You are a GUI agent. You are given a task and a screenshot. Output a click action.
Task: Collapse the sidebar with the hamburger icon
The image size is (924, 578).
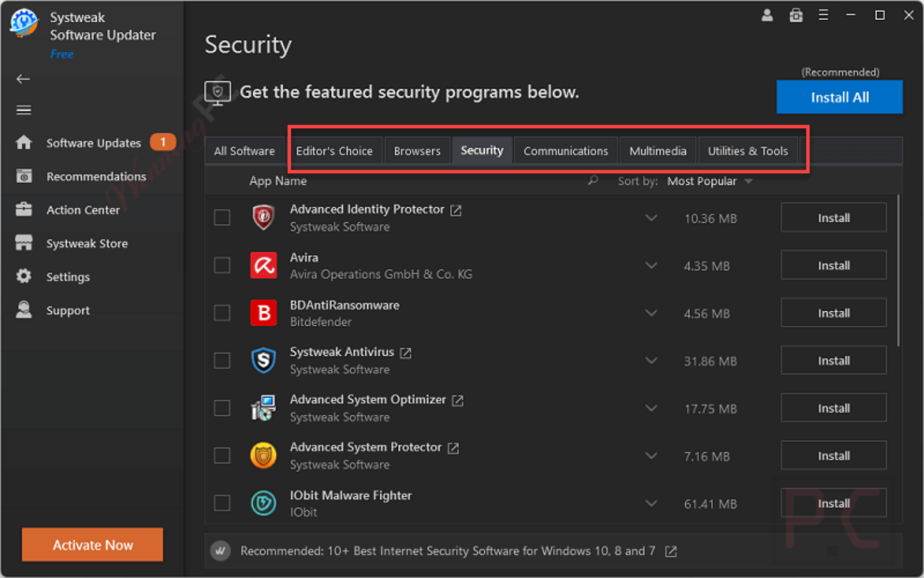pyautogui.click(x=23, y=110)
